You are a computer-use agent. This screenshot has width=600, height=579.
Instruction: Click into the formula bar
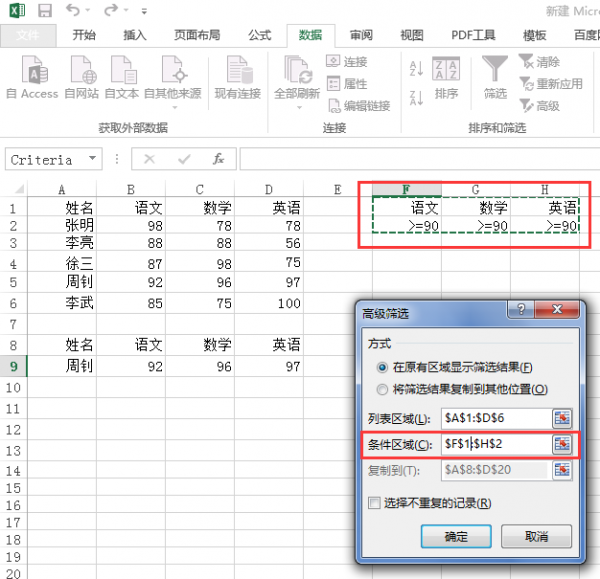click(x=419, y=159)
